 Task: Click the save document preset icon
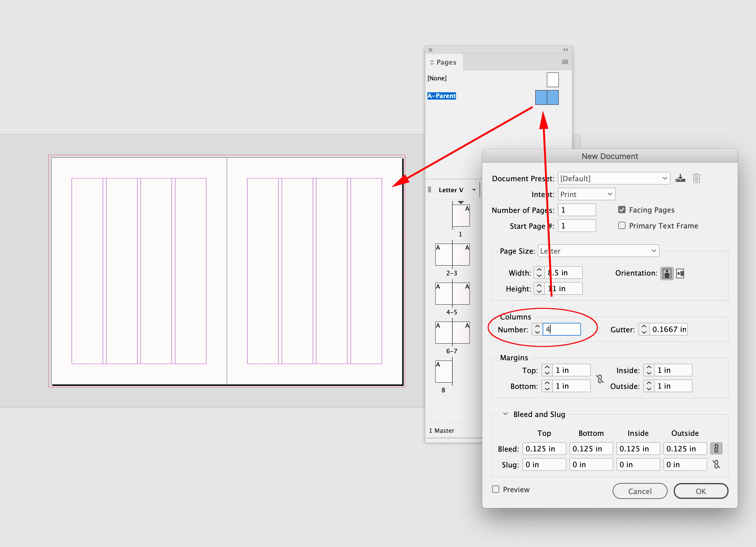coord(680,178)
